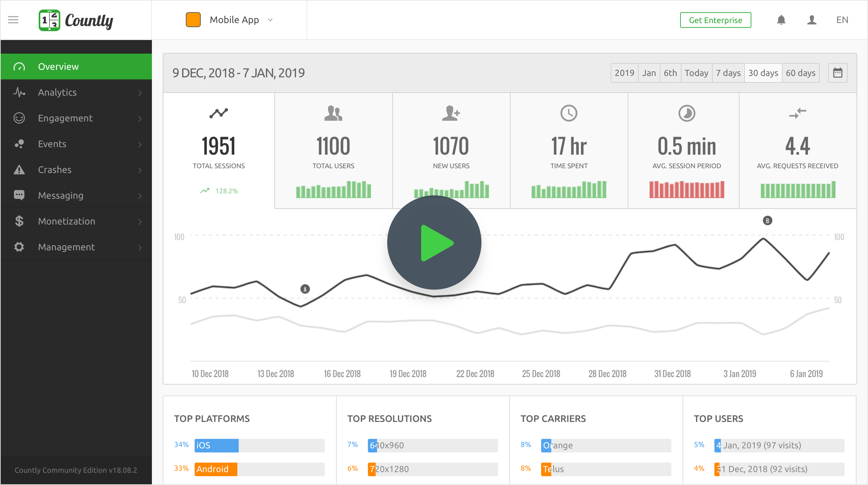Open Management menu item
Image resolution: width=868 pixels, height=485 pixels.
pyautogui.click(x=76, y=247)
